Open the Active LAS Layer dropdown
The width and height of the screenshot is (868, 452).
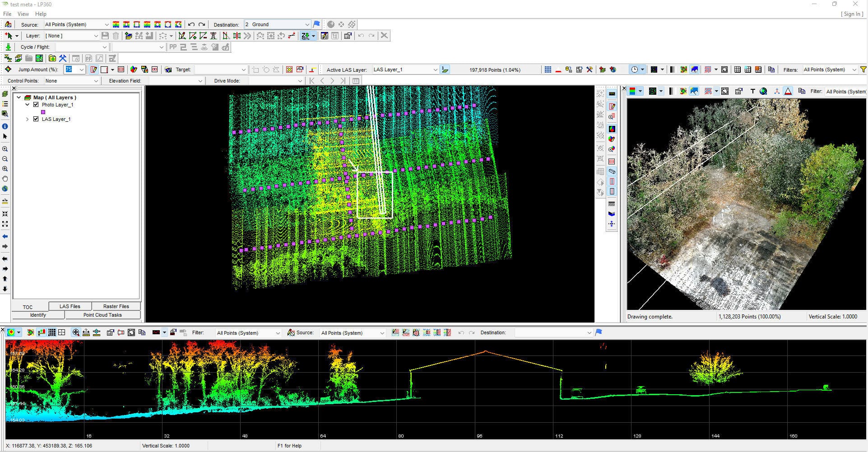click(x=434, y=69)
